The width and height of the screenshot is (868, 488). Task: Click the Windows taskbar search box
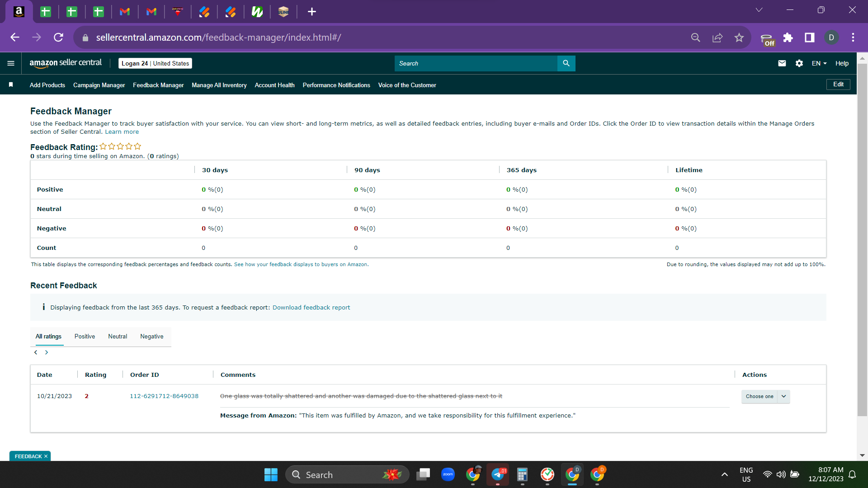tap(347, 474)
